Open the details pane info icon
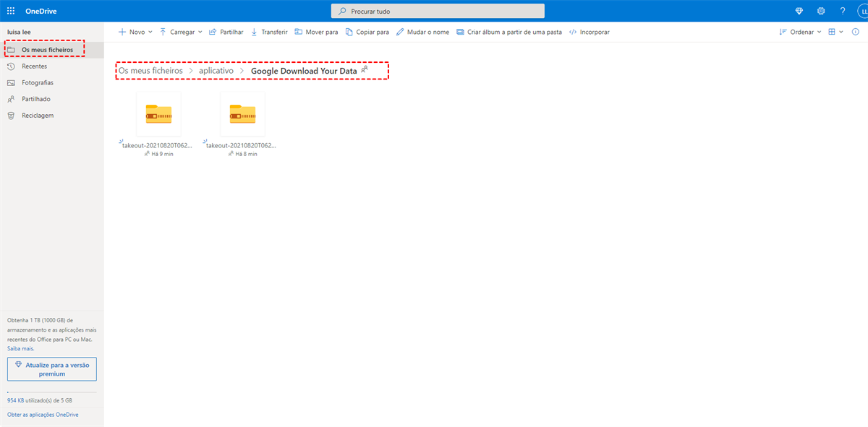The image size is (868, 427). [x=857, y=32]
